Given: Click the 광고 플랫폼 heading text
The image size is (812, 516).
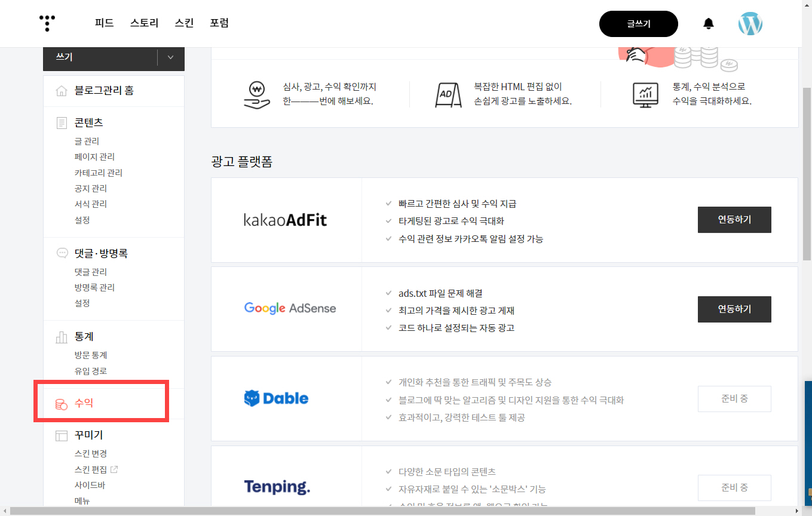Looking at the screenshot, I should 241,161.
